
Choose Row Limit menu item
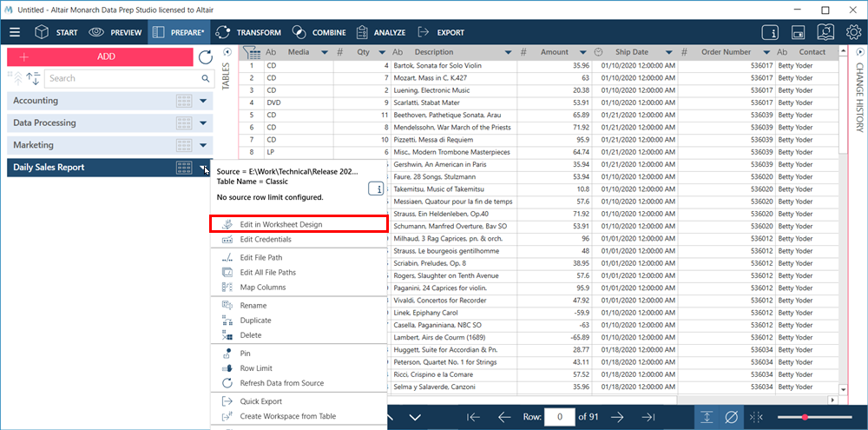point(299,368)
